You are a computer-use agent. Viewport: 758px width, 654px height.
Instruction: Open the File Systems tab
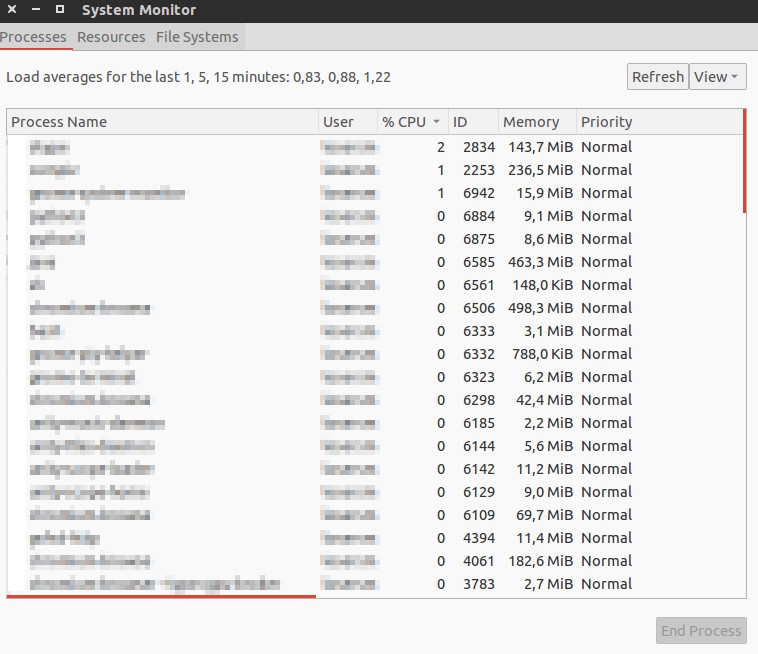click(197, 37)
